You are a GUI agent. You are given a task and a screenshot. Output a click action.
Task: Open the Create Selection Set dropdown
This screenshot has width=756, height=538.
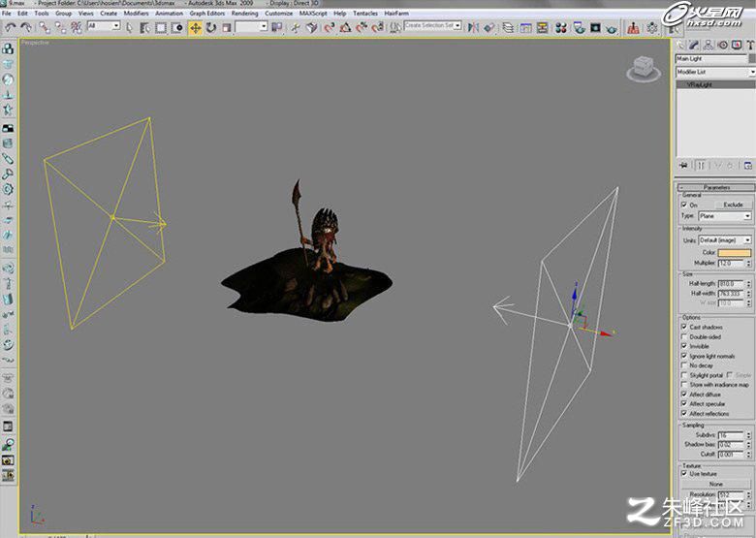click(433, 25)
